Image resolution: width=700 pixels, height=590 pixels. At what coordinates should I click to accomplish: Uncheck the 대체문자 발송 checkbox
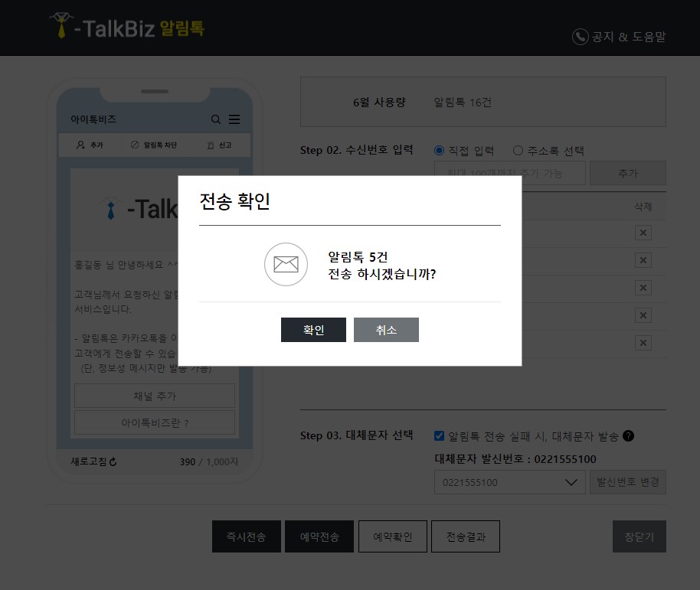[x=439, y=436]
